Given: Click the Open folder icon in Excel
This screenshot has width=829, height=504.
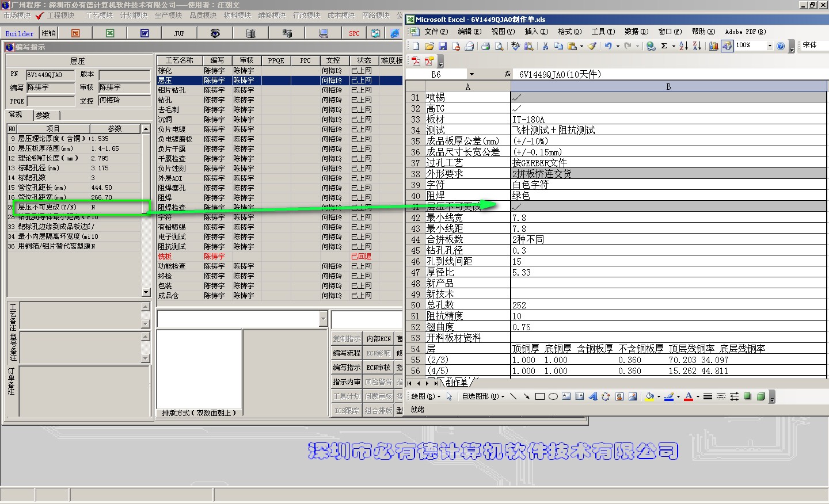Looking at the screenshot, I should [x=429, y=46].
